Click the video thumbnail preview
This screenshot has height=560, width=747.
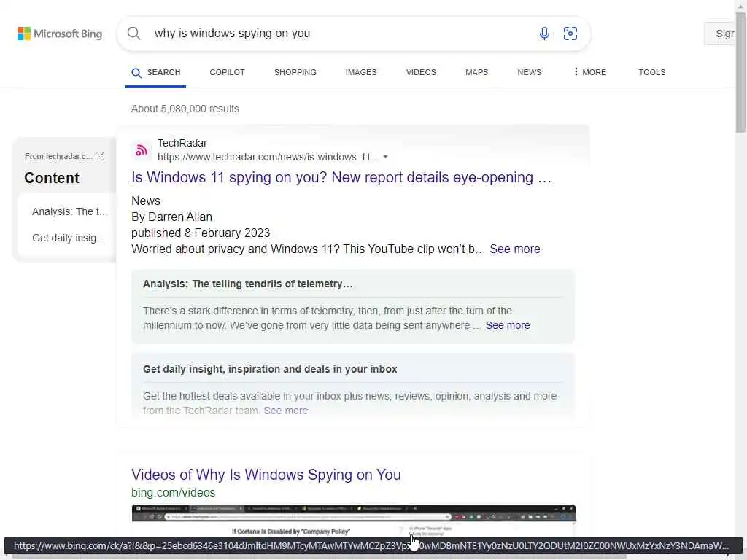pos(354,521)
